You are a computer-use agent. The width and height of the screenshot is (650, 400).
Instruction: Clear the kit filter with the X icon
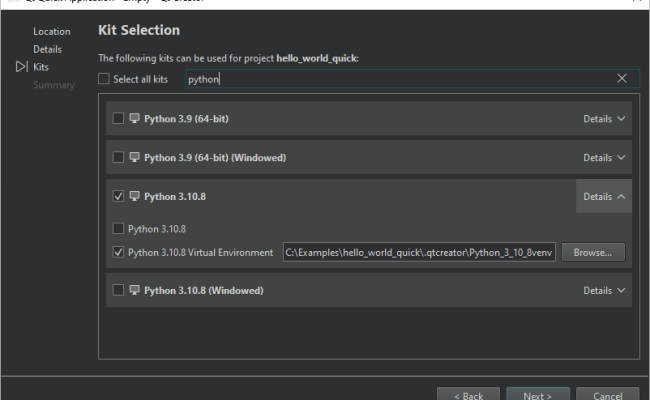(x=621, y=78)
